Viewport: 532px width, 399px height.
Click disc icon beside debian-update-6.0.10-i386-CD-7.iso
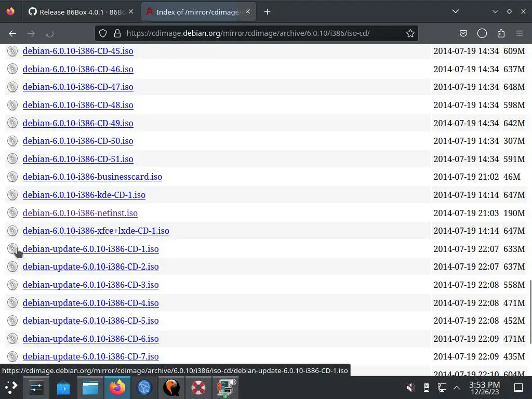(x=12, y=356)
